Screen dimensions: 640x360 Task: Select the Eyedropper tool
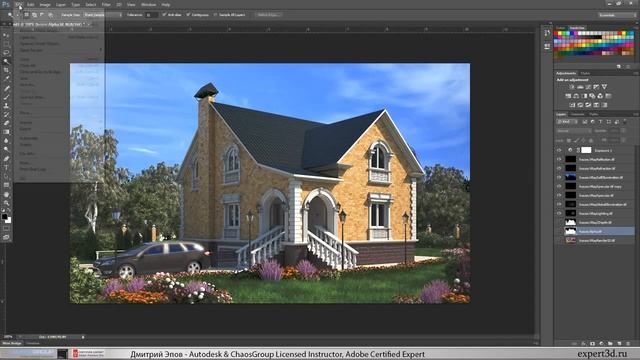tap(6, 79)
